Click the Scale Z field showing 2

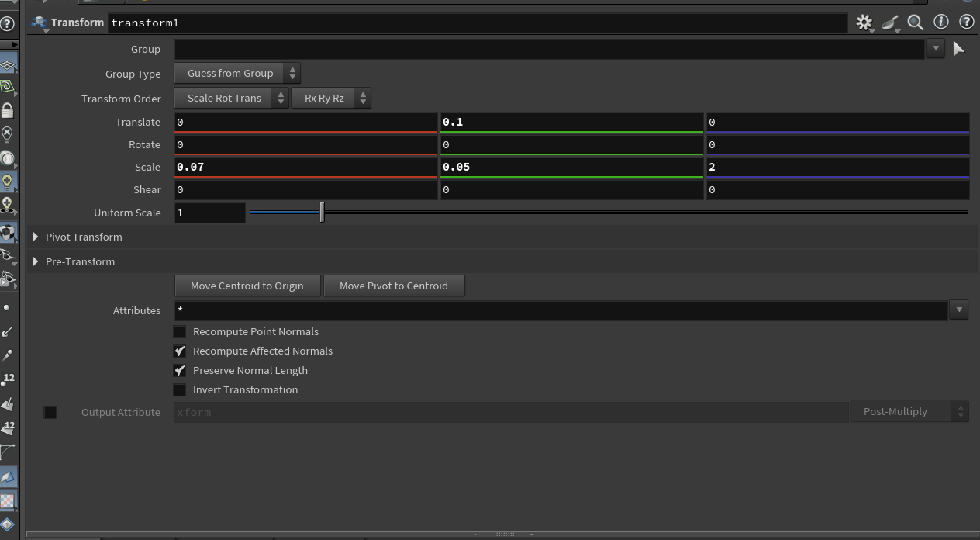(837, 167)
